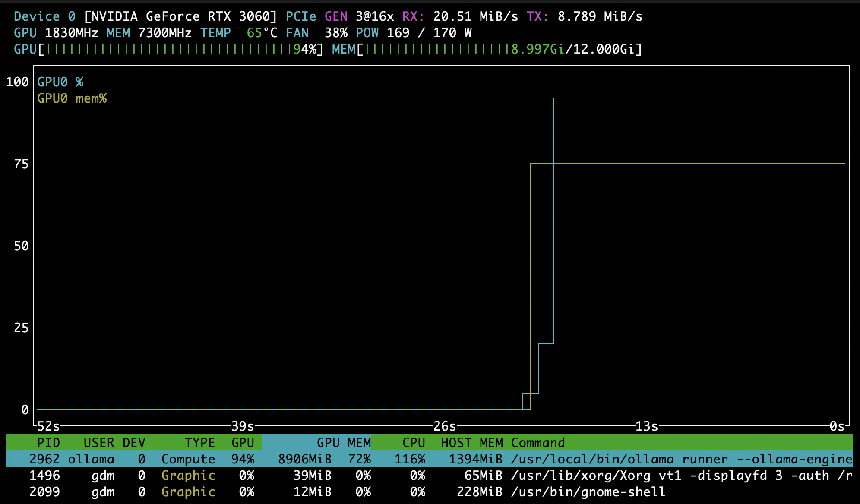
Task: Click the PCIe GEN 3@16x label
Action: pos(340,16)
